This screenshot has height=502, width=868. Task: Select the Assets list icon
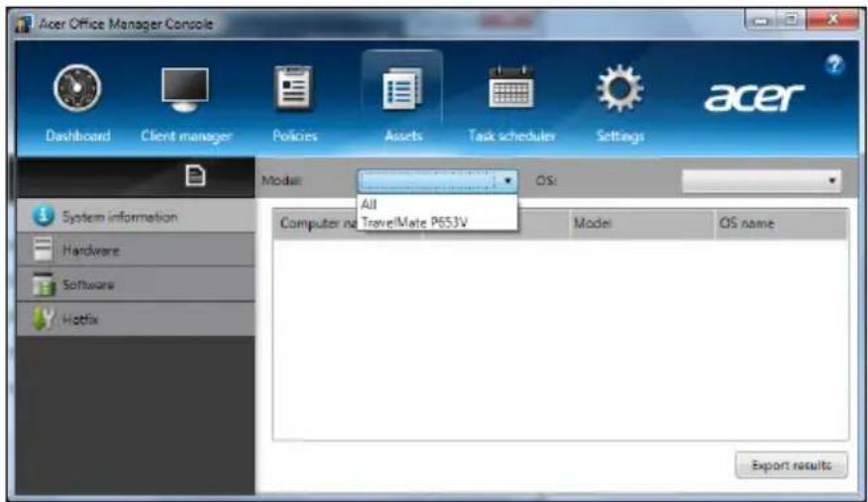pyautogui.click(x=402, y=93)
